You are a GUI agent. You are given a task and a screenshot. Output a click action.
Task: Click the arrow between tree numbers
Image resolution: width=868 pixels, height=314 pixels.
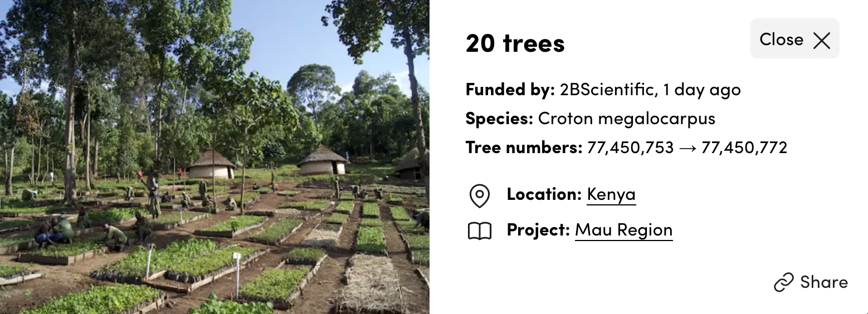687,148
